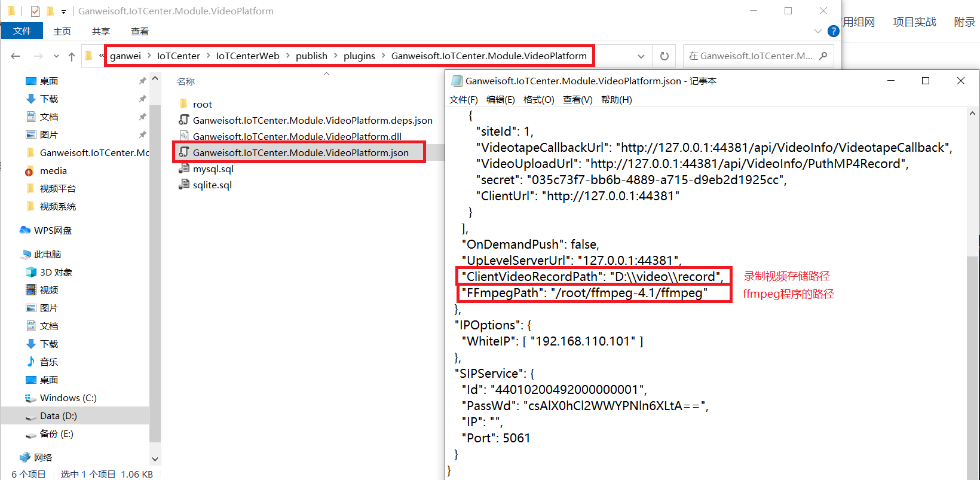Open the 文件 ribbon tab
The width and height of the screenshot is (980, 480).
[x=22, y=31]
